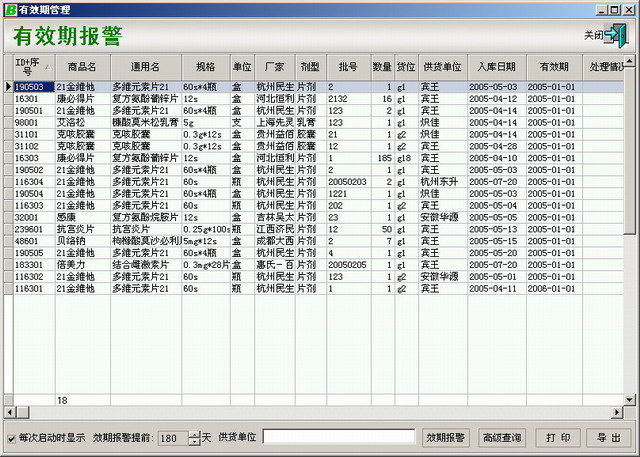640x457 pixels.
Task: Click the green app icon in title bar
Action: (x=9, y=9)
